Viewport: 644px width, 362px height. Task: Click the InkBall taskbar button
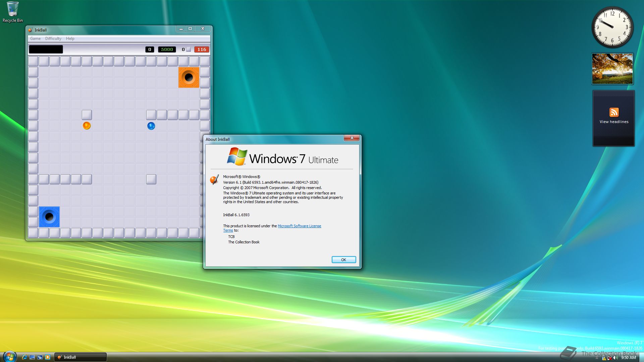click(x=80, y=357)
